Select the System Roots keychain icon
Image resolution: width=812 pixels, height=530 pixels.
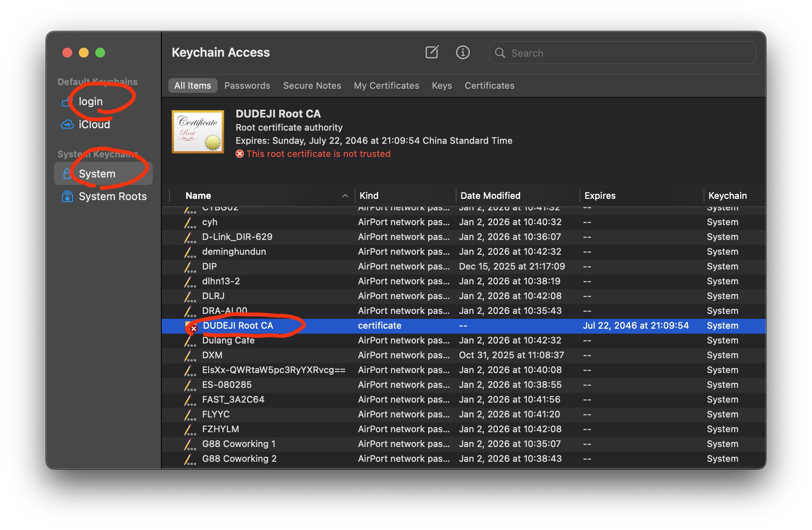pyautogui.click(x=67, y=196)
